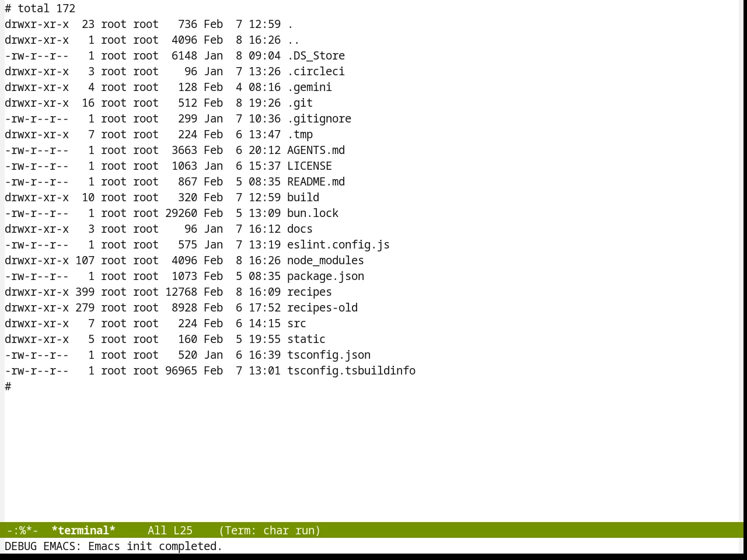Screen dimensions: 747x560
Task: Click the build directory name
Action: (303, 197)
